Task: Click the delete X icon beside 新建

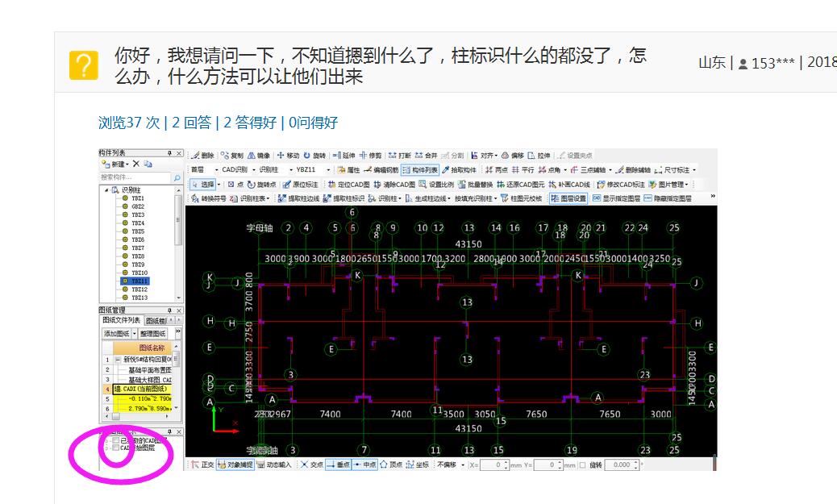Action: point(136,164)
